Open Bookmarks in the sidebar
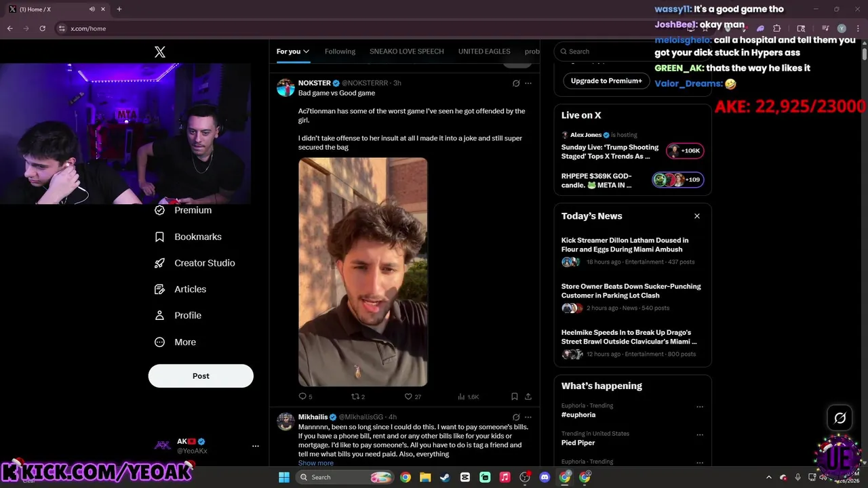 (x=188, y=237)
